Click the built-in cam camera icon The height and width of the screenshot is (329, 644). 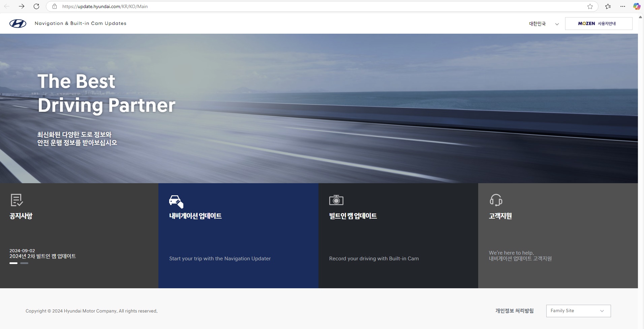(336, 200)
